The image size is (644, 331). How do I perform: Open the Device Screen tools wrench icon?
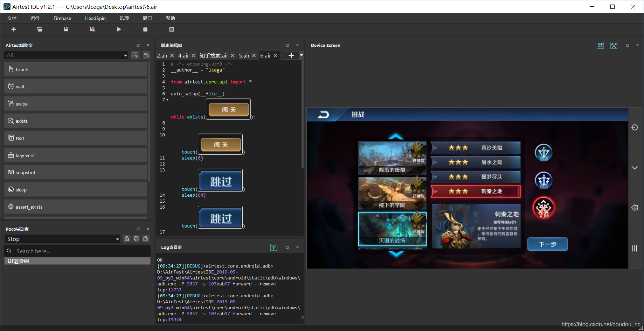coord(614,45)
